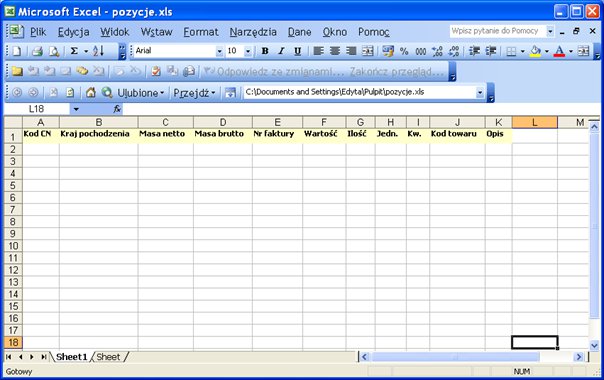This screenshot has height=380, width=604.
Task: Increase indent icon
Action: (491, 51)
